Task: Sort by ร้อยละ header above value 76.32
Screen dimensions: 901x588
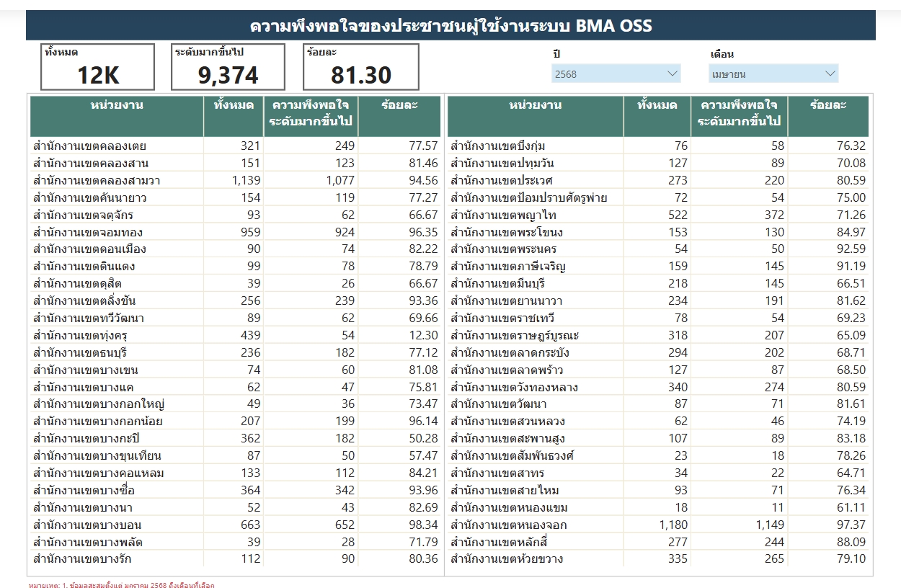Action: coord(828,116)
